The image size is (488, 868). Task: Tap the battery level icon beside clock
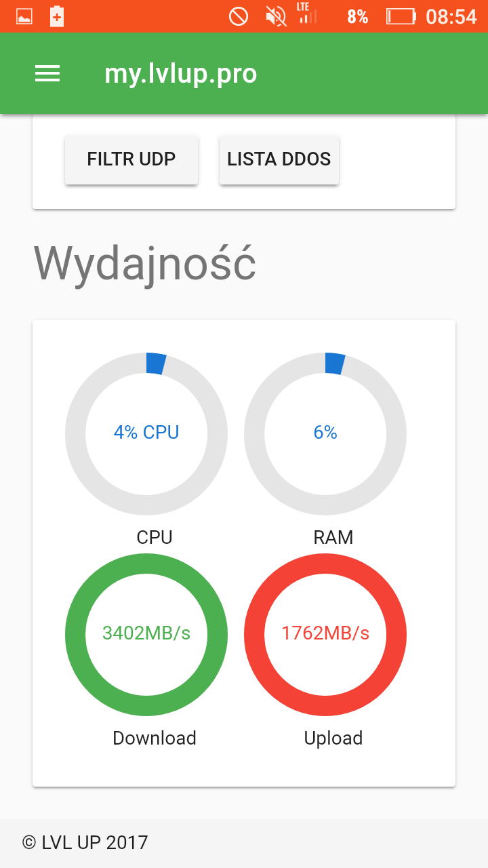pyautogui.click(x=401, y=16)
